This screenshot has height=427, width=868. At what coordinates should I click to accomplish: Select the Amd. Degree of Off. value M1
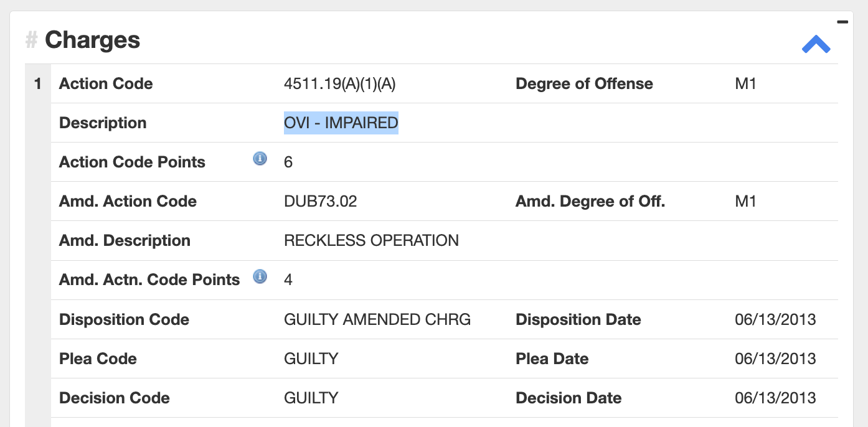(746, 201)
